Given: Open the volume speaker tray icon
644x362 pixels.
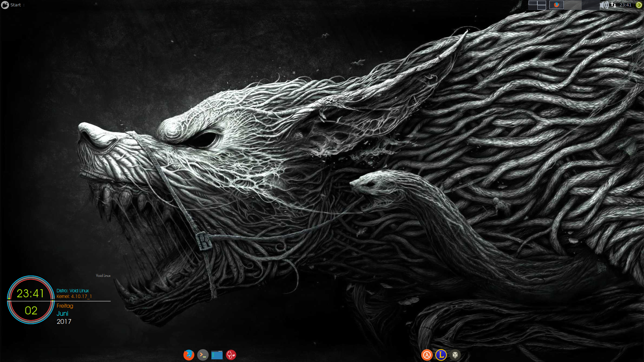Looking at the screenshot, I should [x=604, y=5].
